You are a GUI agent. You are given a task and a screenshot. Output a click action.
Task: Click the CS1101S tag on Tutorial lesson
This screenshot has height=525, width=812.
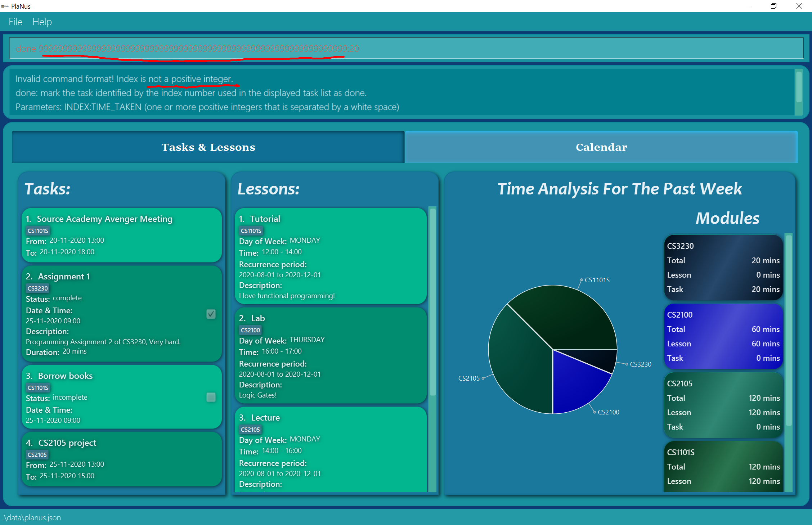(x=251, y=231)
